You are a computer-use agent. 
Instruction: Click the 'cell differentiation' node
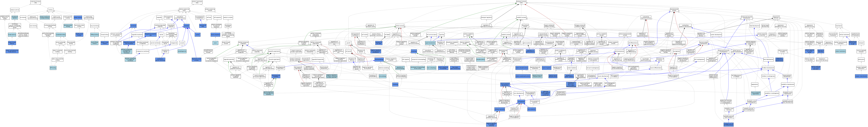coord(633,43)
